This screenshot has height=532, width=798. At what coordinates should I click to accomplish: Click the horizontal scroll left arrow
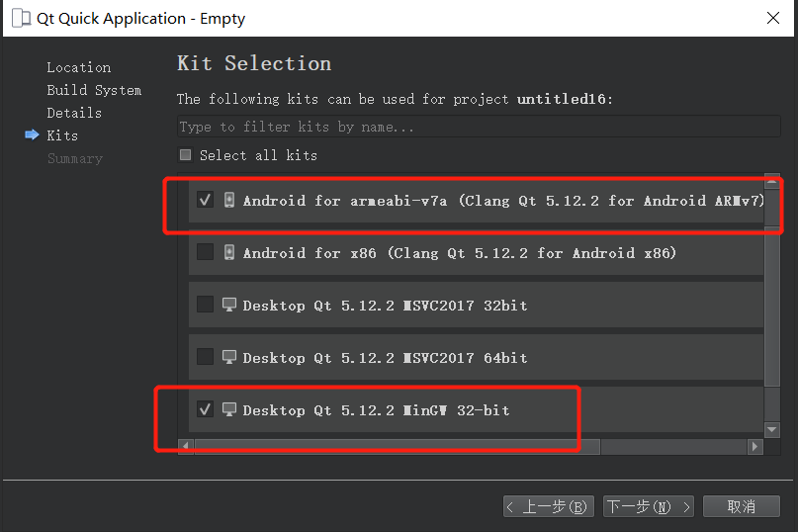186,446
